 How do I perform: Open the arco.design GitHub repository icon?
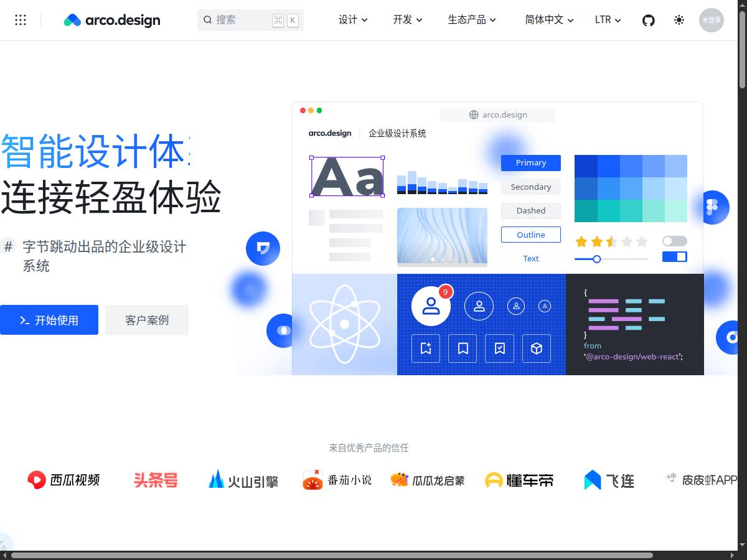click(x=648, y=20)
